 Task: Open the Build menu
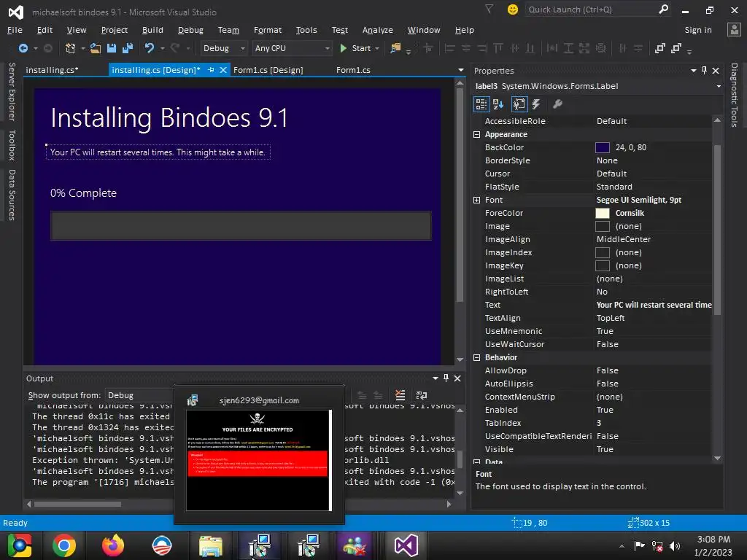tap(152, 30)
